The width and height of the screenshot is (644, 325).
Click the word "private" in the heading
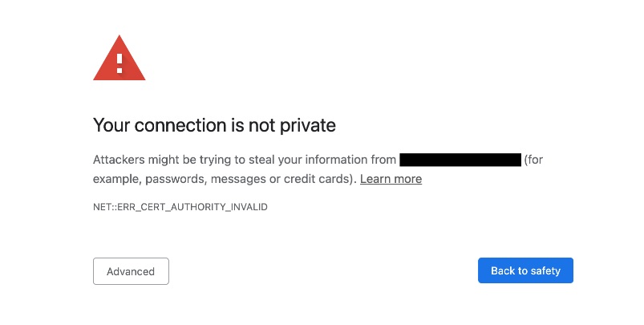(309, 125)
